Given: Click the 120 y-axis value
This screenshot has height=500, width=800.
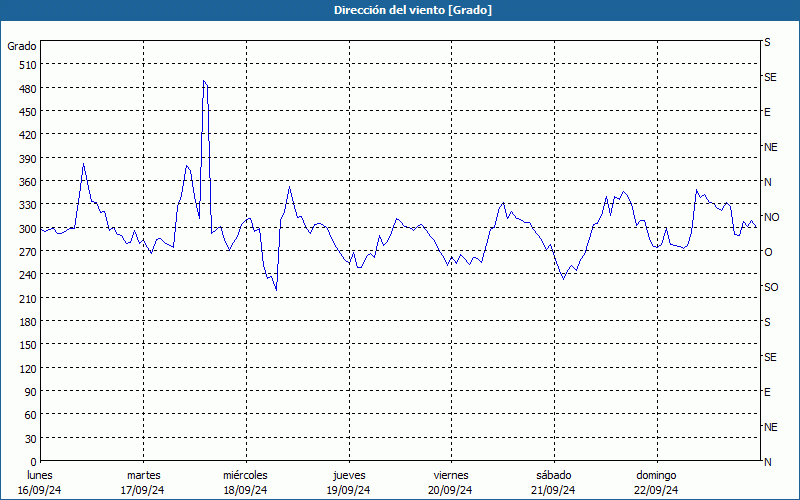Looking at the screenshot, I should 28,368.
